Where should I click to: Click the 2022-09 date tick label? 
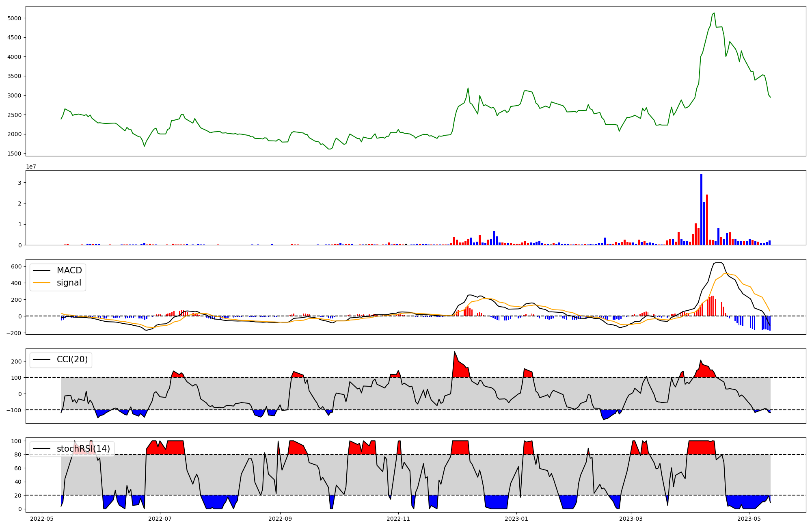(x=280, y=519)
